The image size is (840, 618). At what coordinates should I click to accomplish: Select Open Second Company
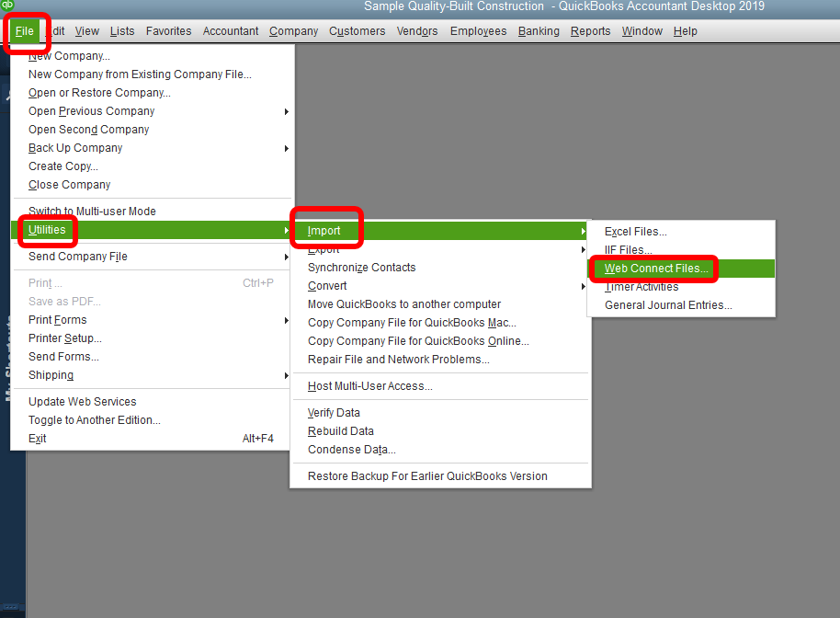pos(89,129)
